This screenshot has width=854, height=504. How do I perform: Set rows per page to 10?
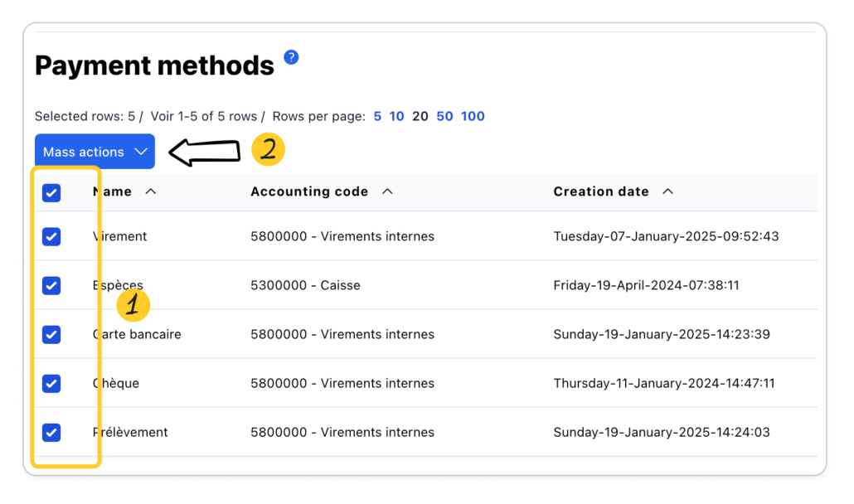point(397,116)
